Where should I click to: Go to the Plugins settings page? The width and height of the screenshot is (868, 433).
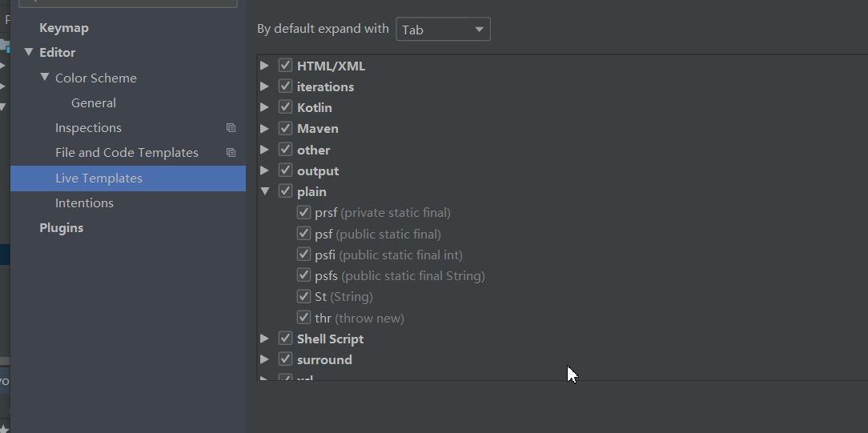(62, 228)
